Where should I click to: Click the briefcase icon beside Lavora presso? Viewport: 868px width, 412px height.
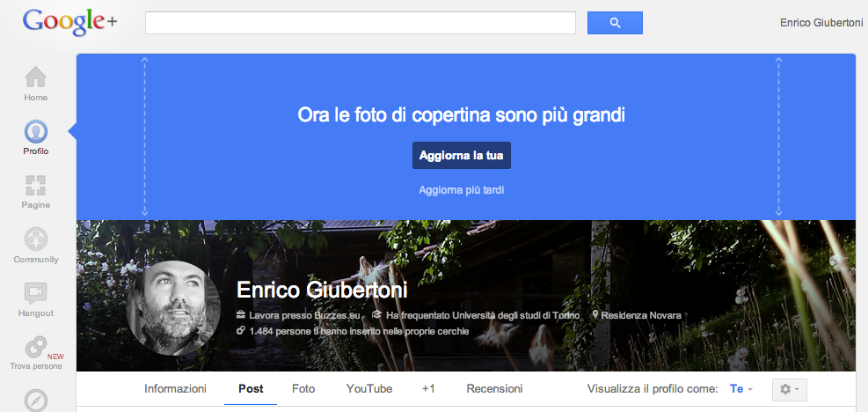point(241,315)
